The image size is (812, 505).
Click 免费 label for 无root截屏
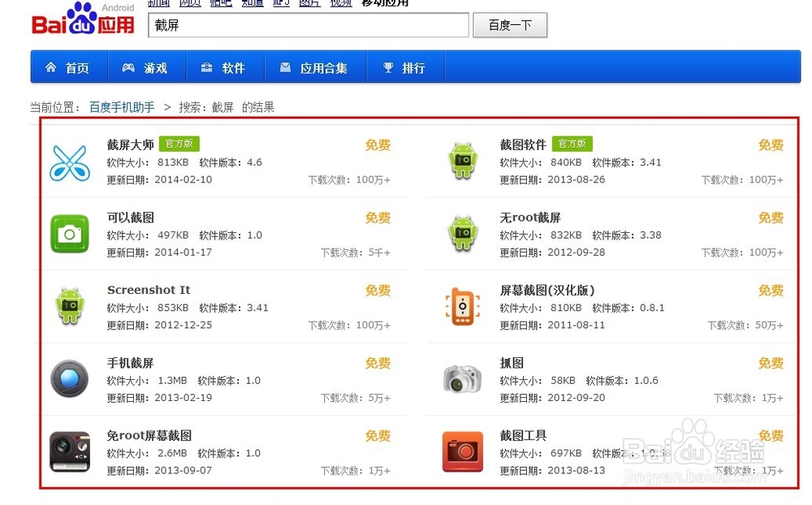tap(771, 218)
